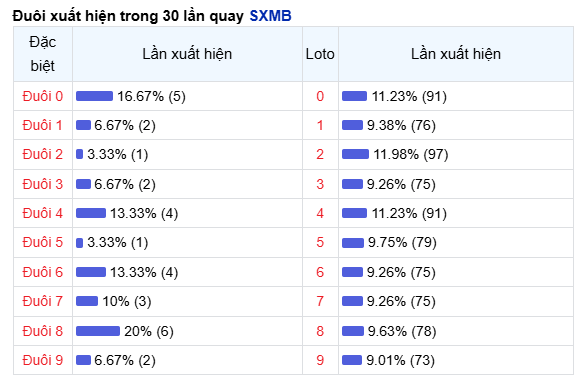Click the Đuôi 8 20% progress bar

click(98, 331)
